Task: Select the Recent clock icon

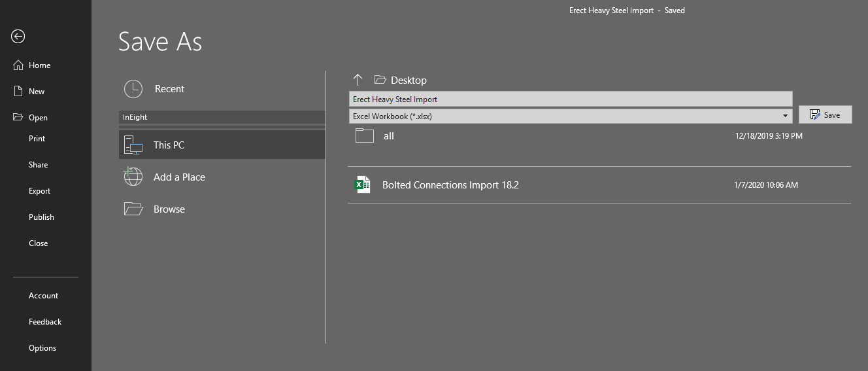Action: click(x=133, y=89)
